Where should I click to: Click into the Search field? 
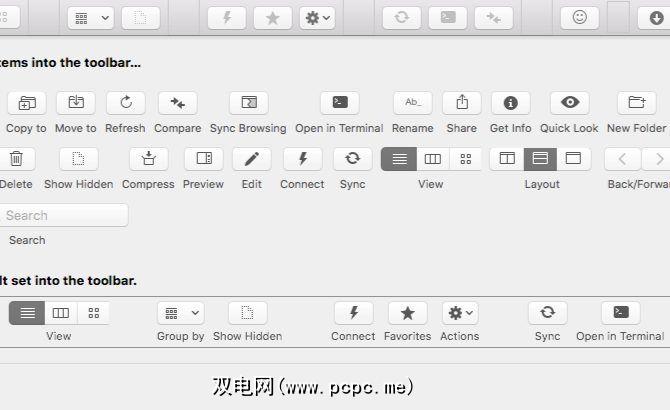63,215
